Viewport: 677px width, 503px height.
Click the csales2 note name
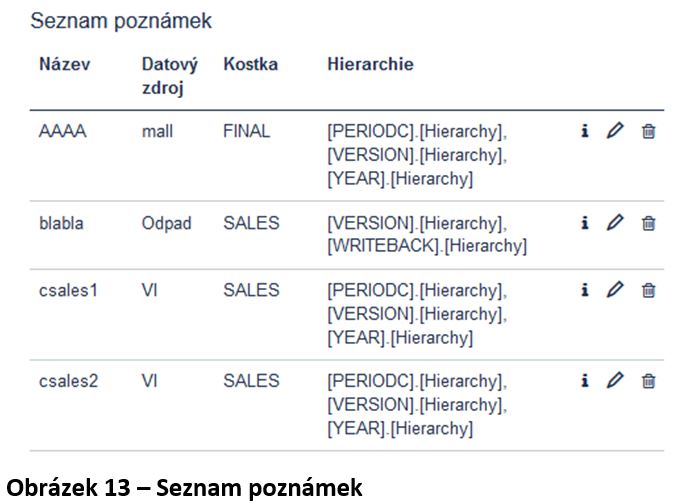(69, 381)
